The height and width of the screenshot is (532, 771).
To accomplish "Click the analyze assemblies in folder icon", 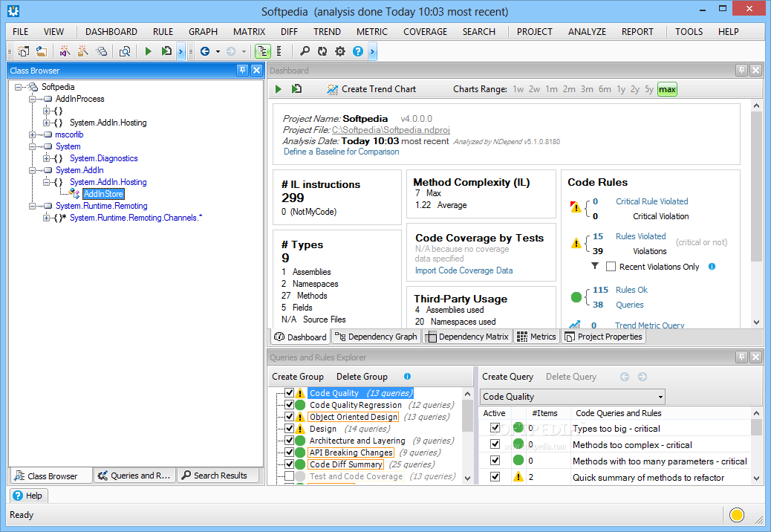I will (82, 51).
